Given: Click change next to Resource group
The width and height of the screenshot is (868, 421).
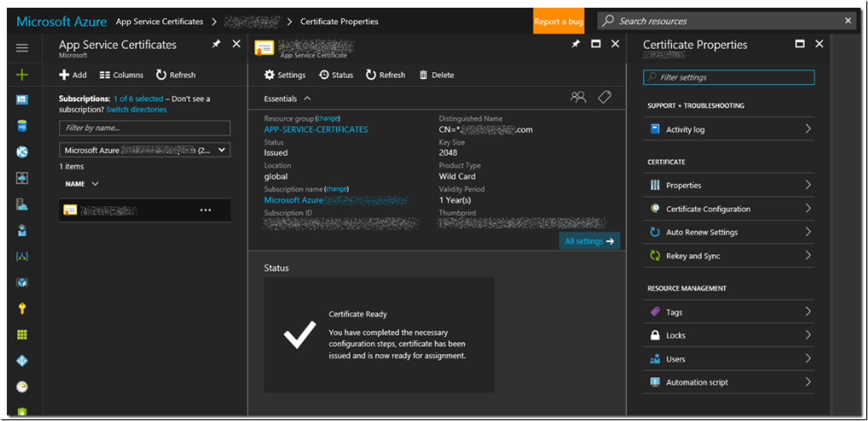Looking at the screenshot, I should (x=328, y=118).
